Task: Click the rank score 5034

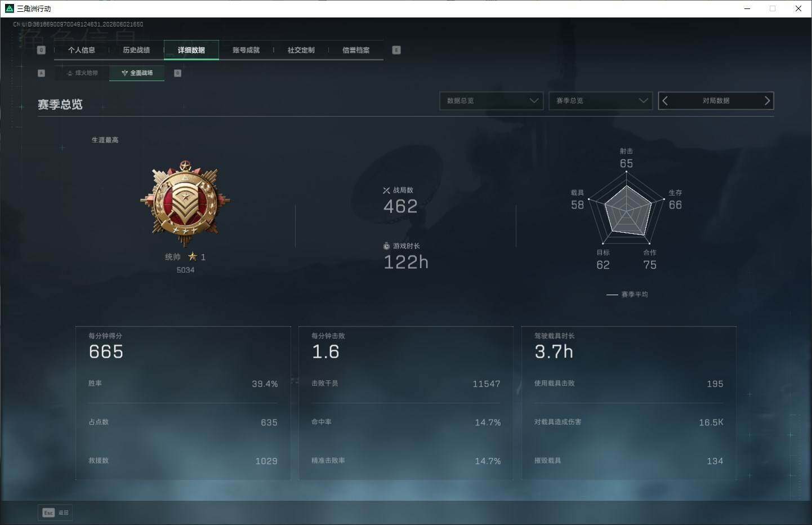Action: [x=185, y=270]
